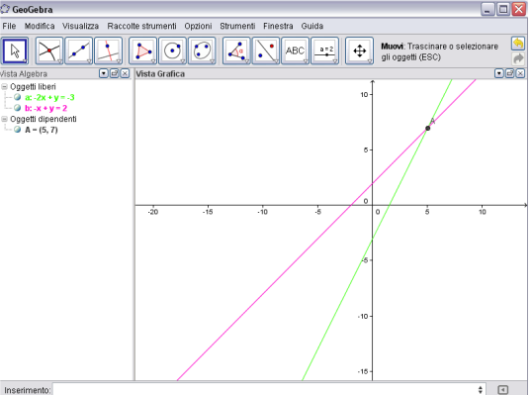Select the Conic through five points tool
Viewport: 532px width, 395px height.
pos(202,50)
